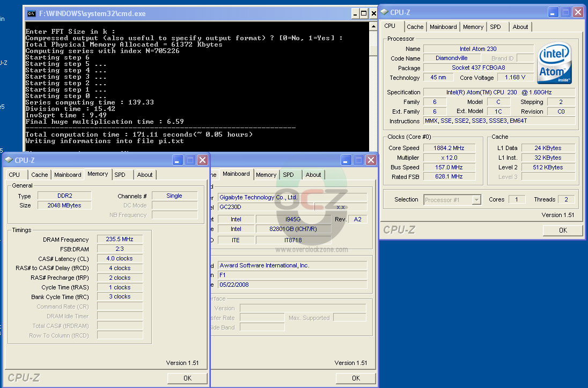Open Cache tab in Memory window
The height and width of the screenshot is (388, 588).
coord(39,175)
